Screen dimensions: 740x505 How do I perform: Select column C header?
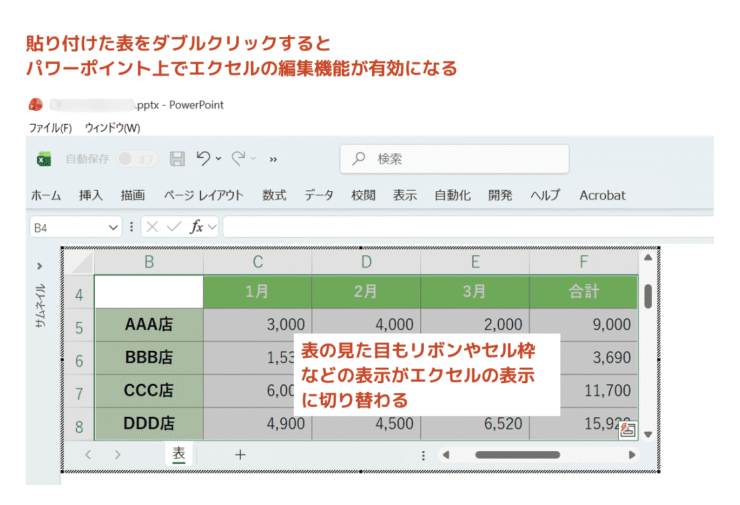[x=258, y=262]
